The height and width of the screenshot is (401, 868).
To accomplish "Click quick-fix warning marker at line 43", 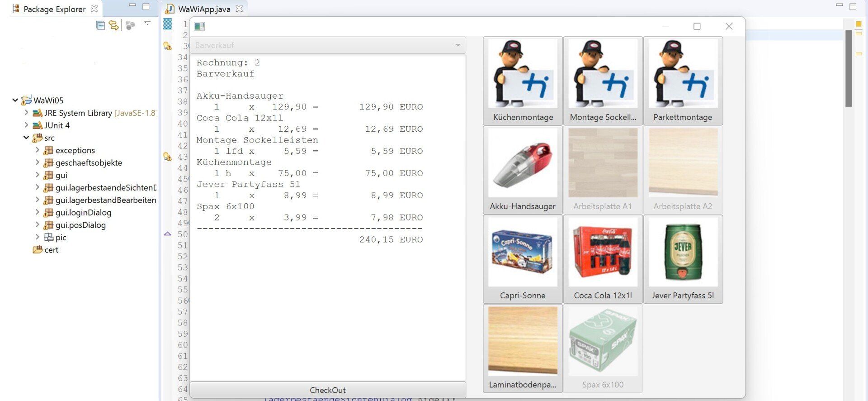I will pos(167,157).
